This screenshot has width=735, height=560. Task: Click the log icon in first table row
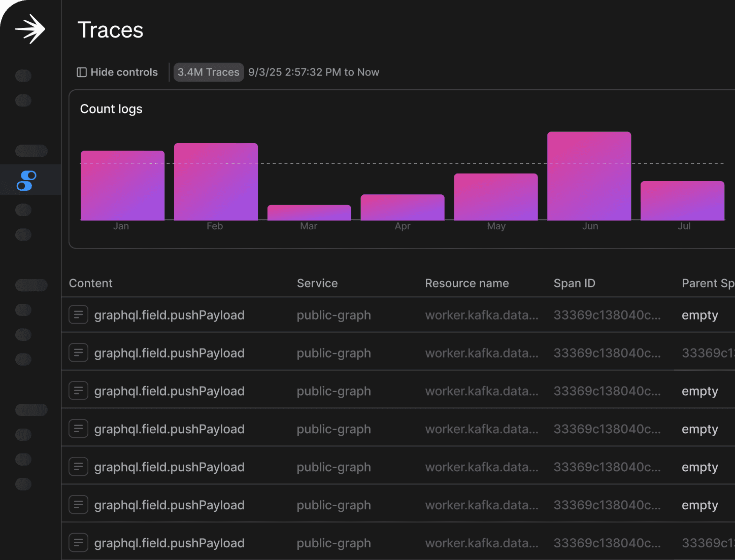pos(79,315)
